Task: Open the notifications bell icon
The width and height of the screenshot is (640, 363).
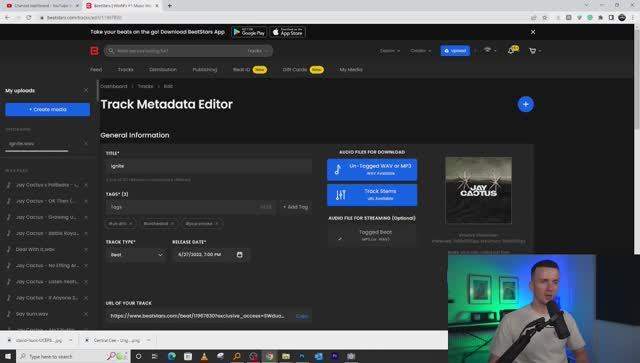Action: click(x=511, y=51)
